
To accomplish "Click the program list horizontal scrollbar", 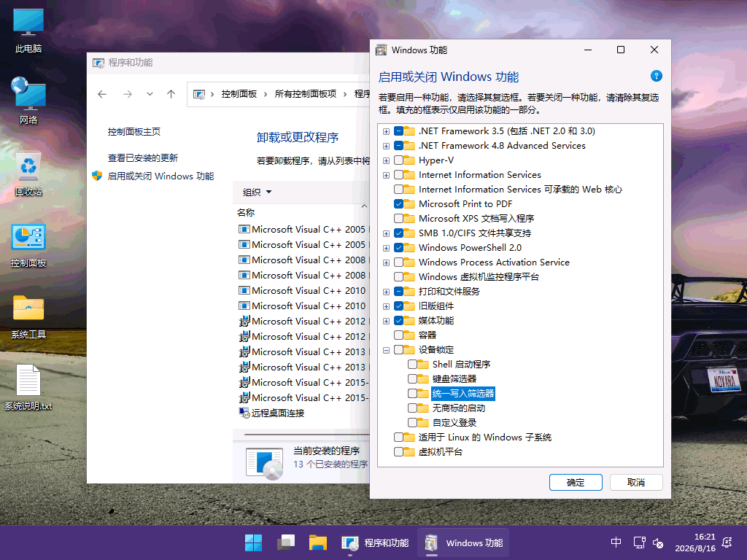I will click(307, 435).
